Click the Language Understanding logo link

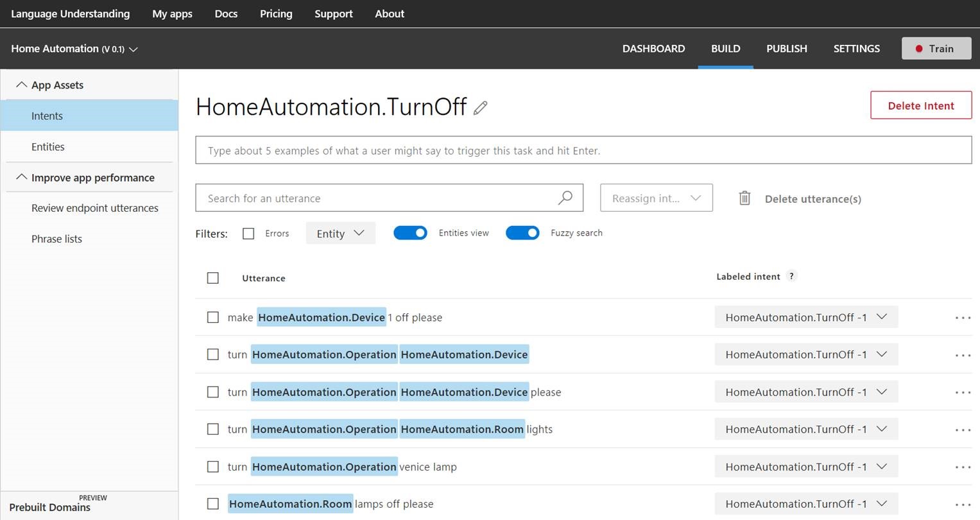[x=70, y=13]
